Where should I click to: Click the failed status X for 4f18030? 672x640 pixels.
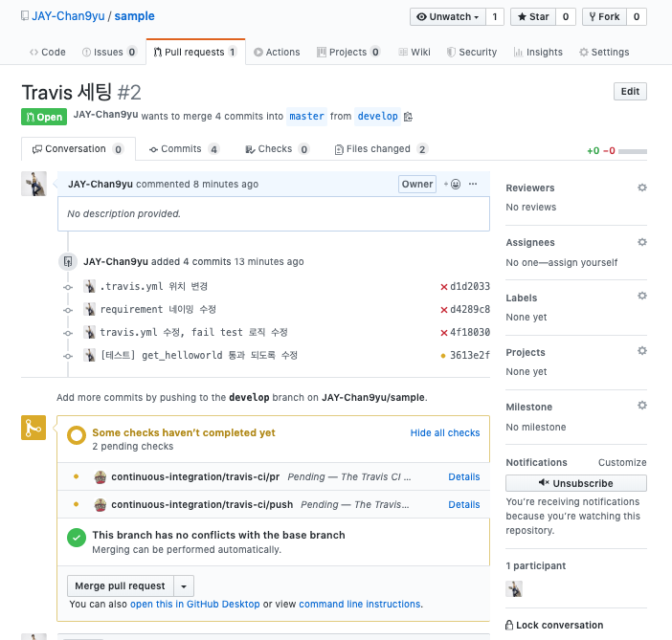click(444, 333)
